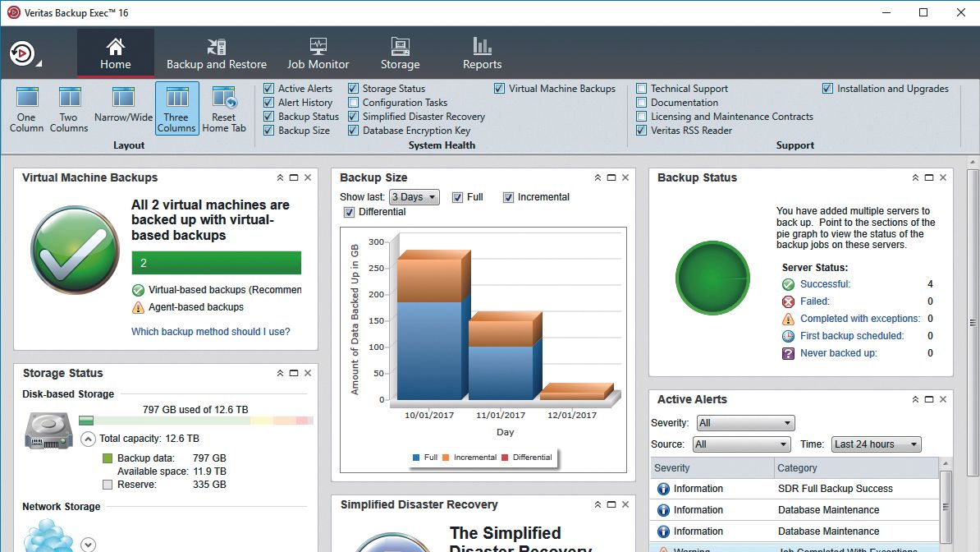Select the One Column layout icon
980x552 pixels.
27,98
